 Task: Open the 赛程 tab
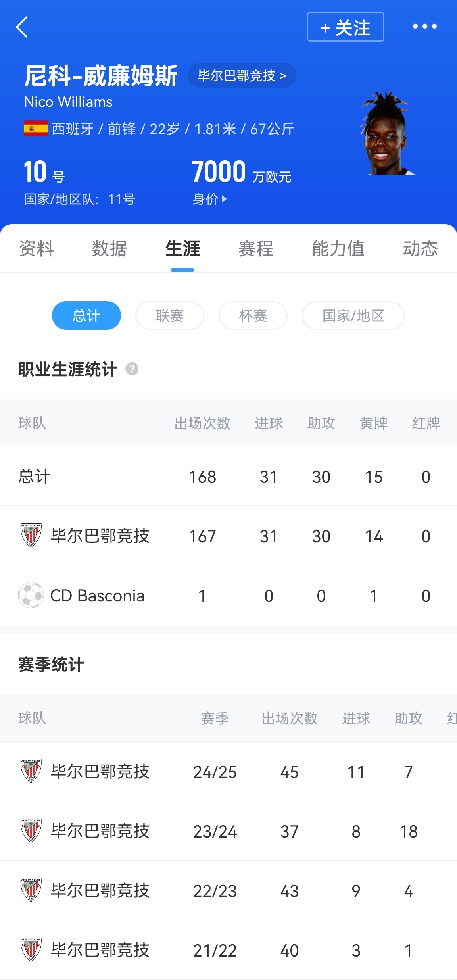(255, 249)
